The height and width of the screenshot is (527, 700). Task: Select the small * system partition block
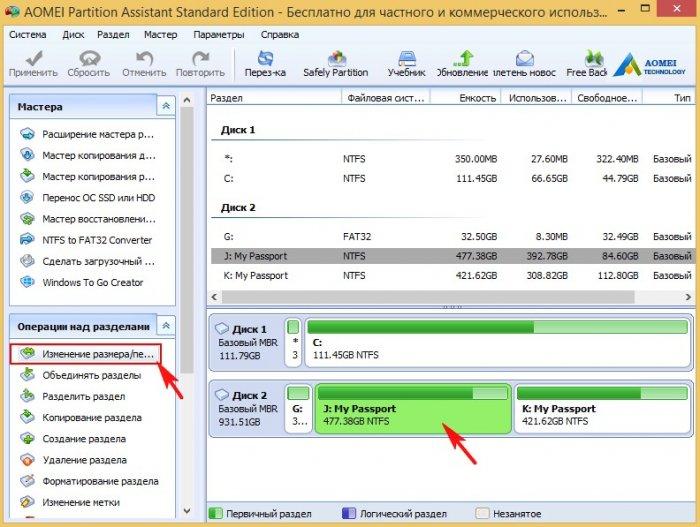(x=293, y=343)
